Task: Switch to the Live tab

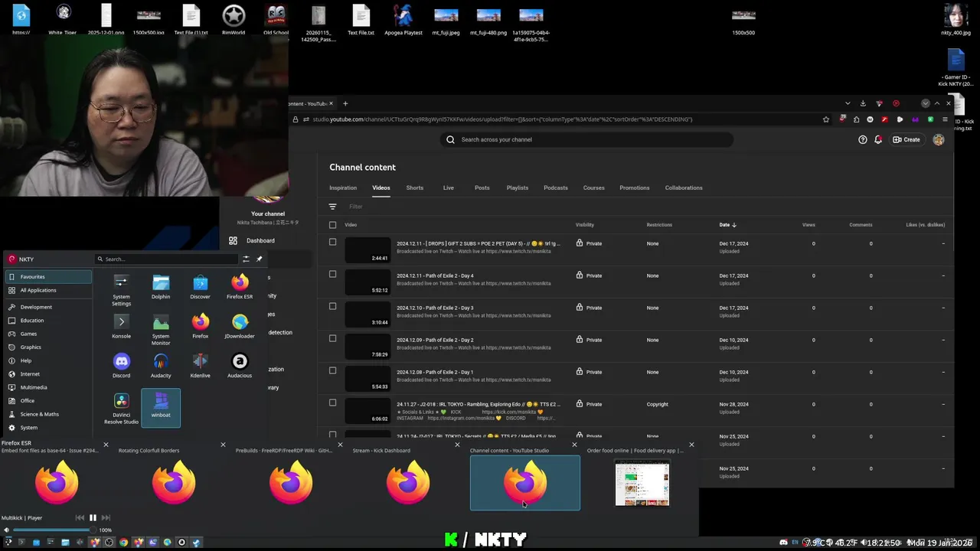Action: [449, 187]
